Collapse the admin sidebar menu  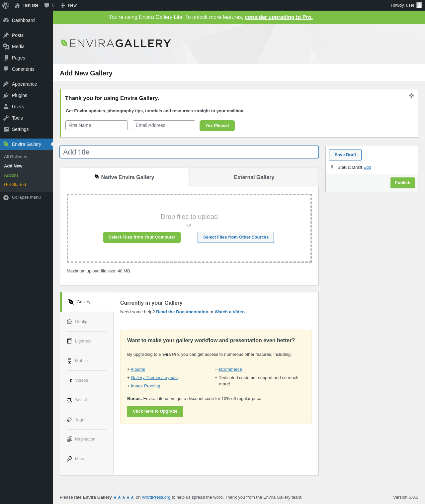click(x=27, y=197)
